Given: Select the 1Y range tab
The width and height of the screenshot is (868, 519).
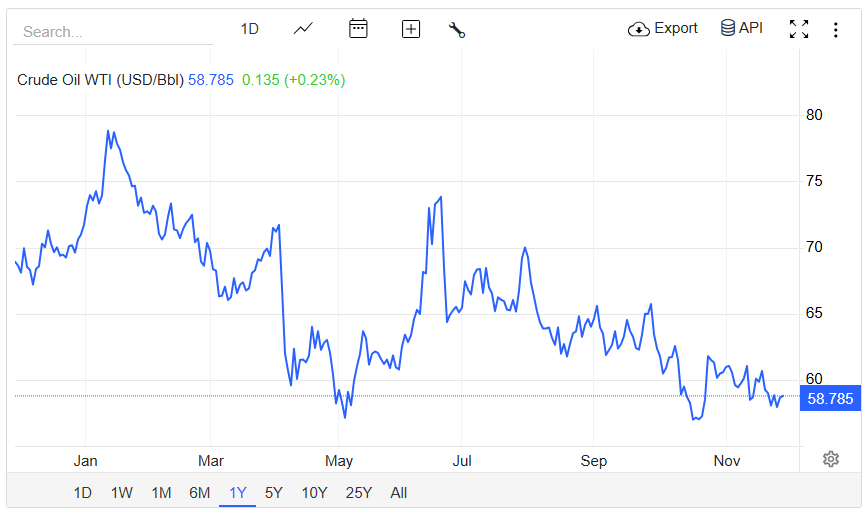Looking at the screenshot, I should tap(237, 492).
